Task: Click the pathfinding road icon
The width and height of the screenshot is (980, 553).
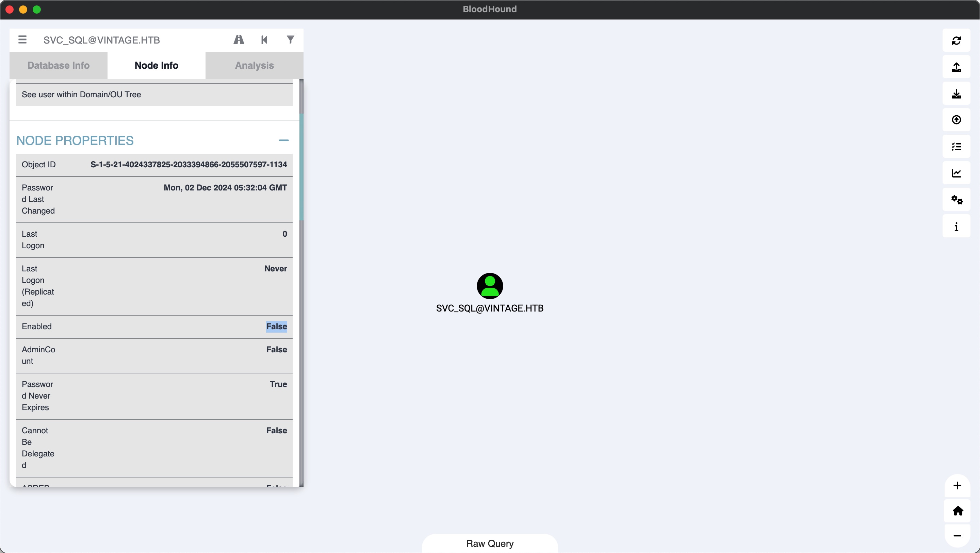Action: point(239,39)
